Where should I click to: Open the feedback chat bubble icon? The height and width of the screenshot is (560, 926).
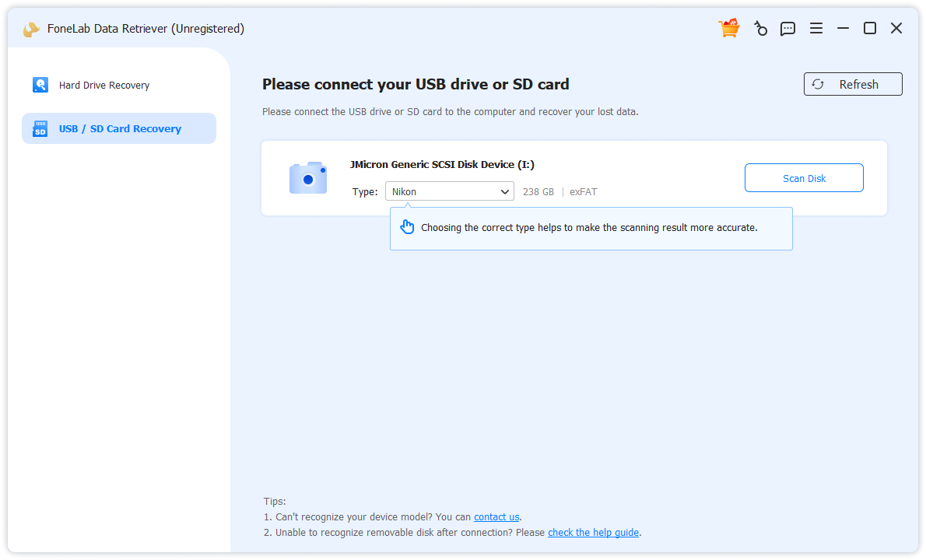click(788, 28)
